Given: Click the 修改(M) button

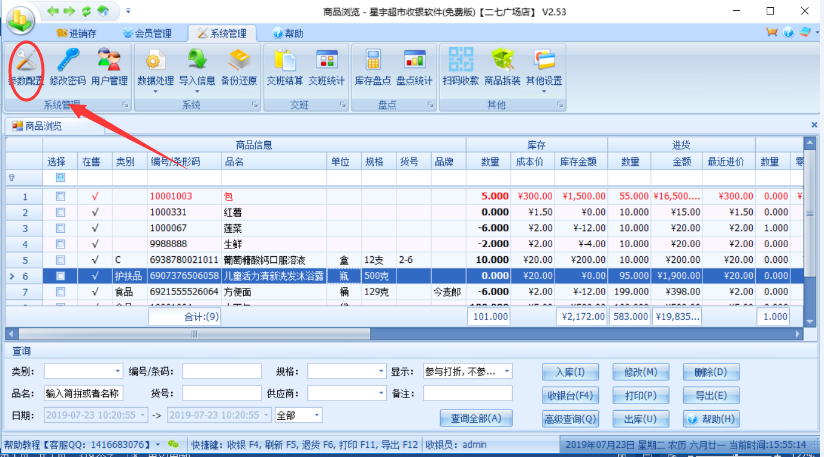Looking at the screenshot, I should click(641, 372).
